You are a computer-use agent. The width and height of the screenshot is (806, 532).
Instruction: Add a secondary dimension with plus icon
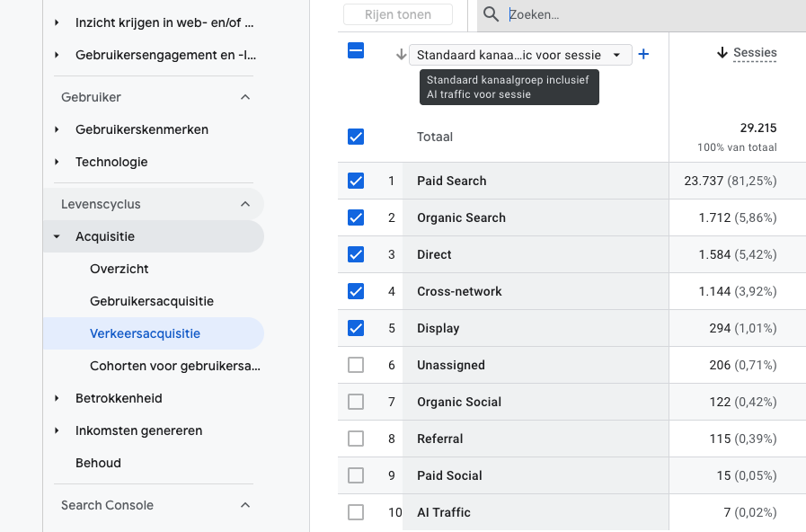[643, 54]
